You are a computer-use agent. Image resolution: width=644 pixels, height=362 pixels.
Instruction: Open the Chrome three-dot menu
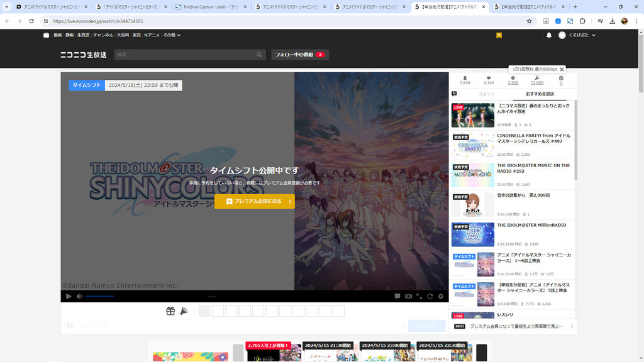(636, 21)
